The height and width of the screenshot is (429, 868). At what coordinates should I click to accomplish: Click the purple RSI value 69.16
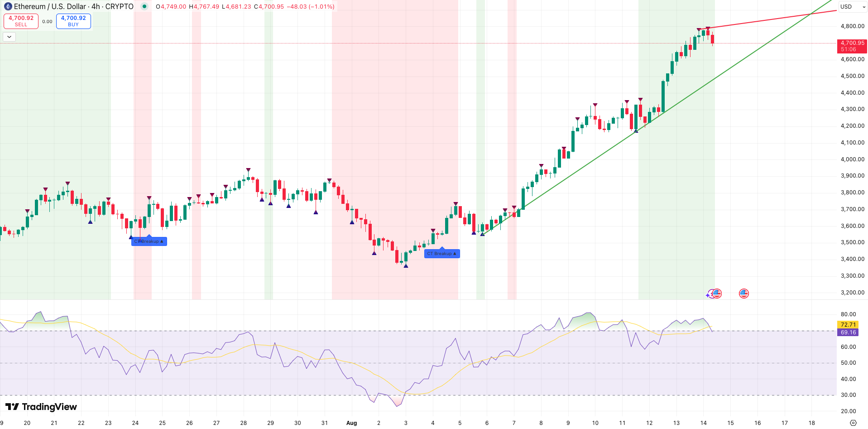tap(848, 332)
